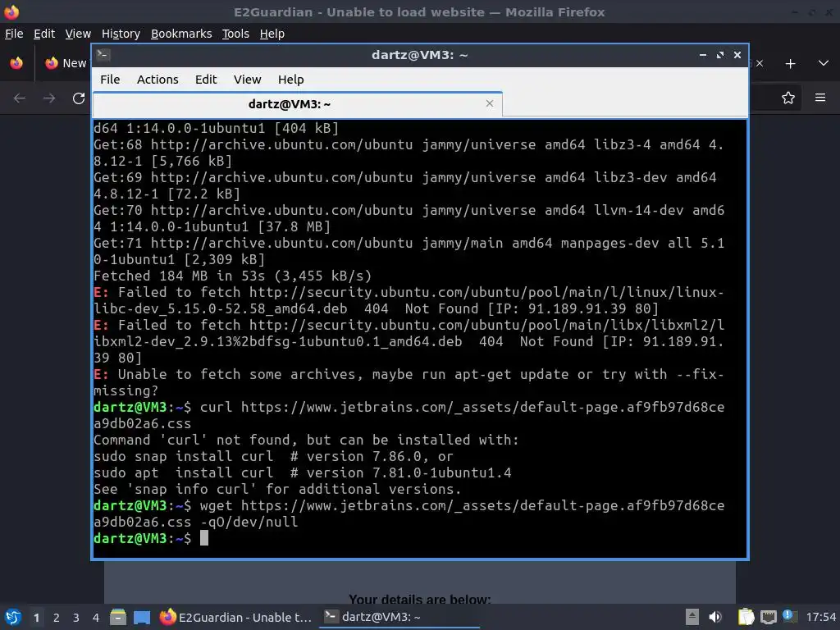Open Firefox History menu
Viewport: 840px width, 630px height.
[121, 34]
